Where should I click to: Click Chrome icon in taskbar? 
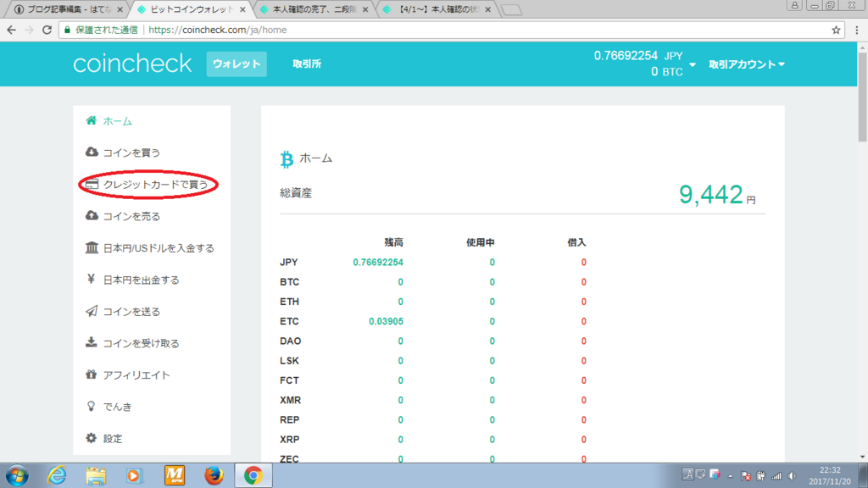[253, 476]
